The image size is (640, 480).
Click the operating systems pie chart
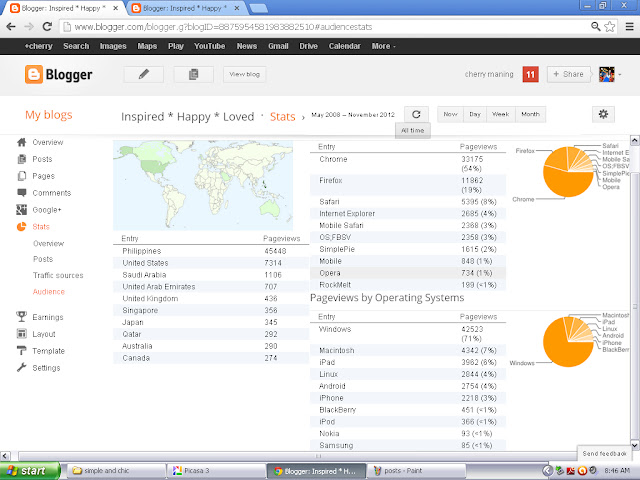[568, 342]
